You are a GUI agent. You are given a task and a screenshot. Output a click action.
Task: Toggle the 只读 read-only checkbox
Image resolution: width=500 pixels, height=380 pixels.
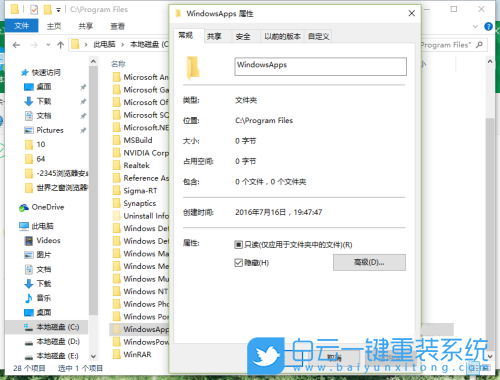coord(238,245)
